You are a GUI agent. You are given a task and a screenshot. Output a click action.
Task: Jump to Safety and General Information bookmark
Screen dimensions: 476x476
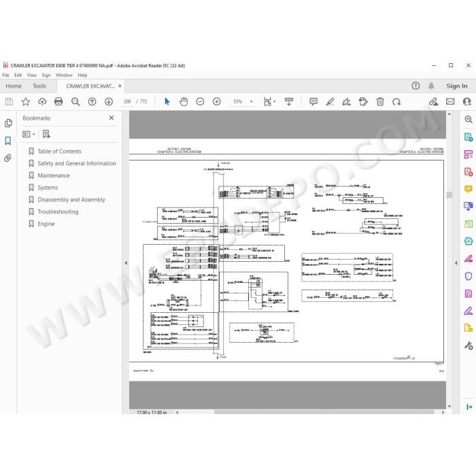77,163
